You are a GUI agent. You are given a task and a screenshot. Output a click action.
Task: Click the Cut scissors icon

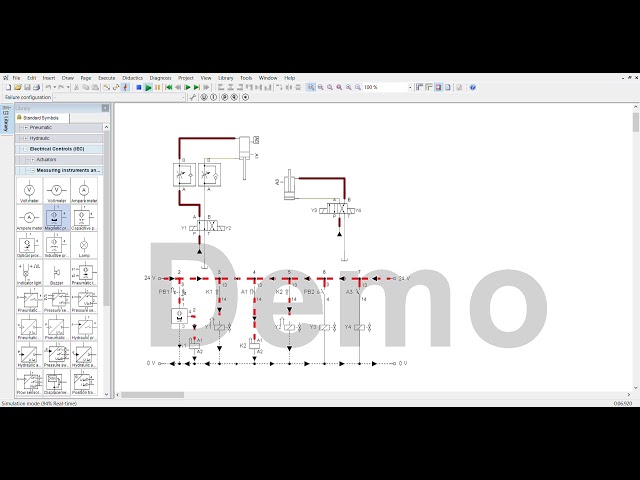(76, 87)
